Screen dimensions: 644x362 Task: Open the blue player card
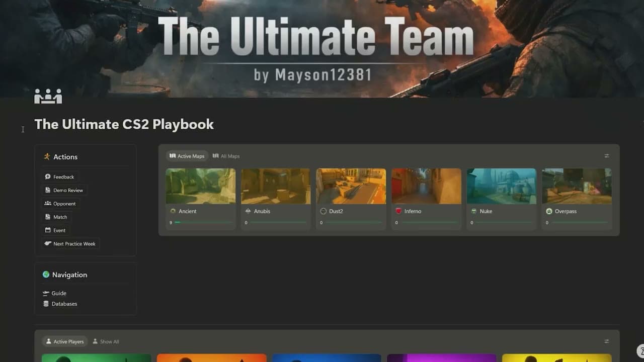pyautogui.click(x=327, y=358)
